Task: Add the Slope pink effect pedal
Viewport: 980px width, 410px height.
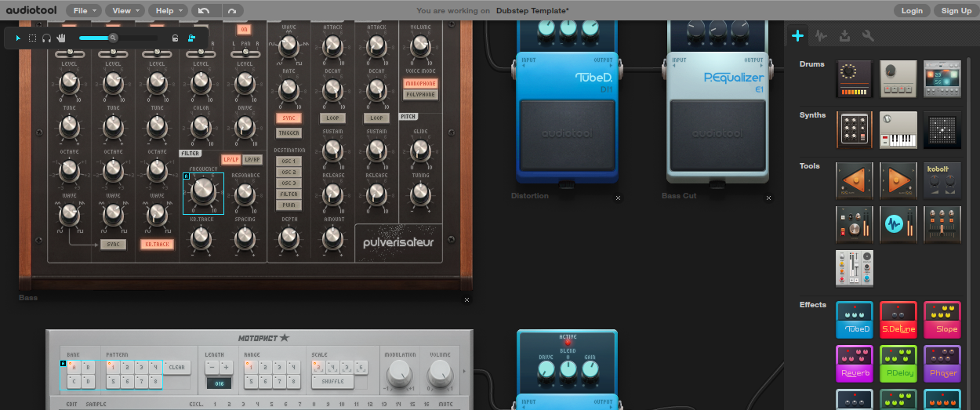Action: (942, 320)
